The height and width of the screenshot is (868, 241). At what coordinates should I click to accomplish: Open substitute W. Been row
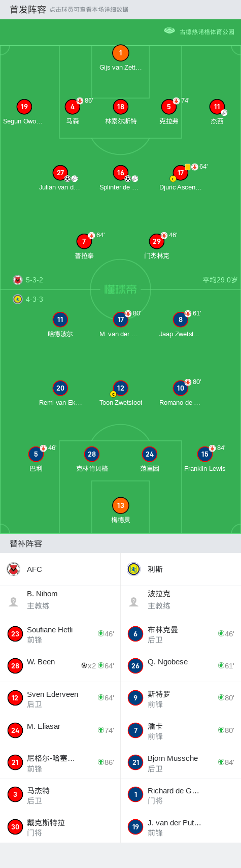point(60,665)
